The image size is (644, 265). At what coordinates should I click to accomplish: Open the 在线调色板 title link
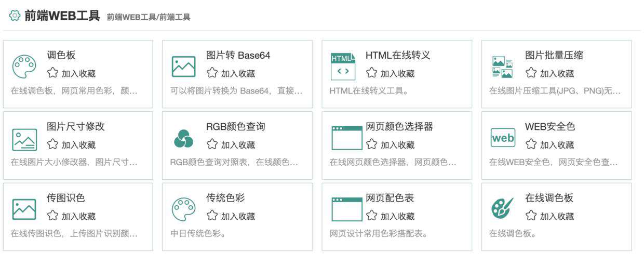549,198
